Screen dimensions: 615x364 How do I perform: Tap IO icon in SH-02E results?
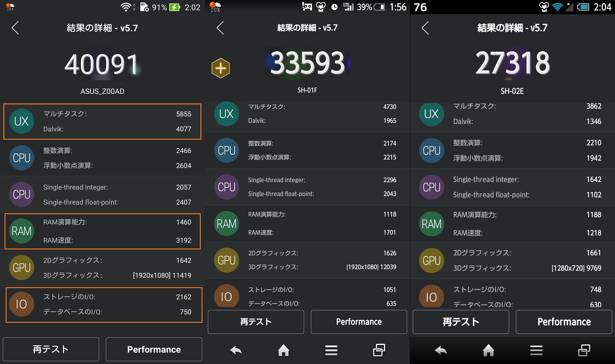pyautogui.click(x=432, y=296)
